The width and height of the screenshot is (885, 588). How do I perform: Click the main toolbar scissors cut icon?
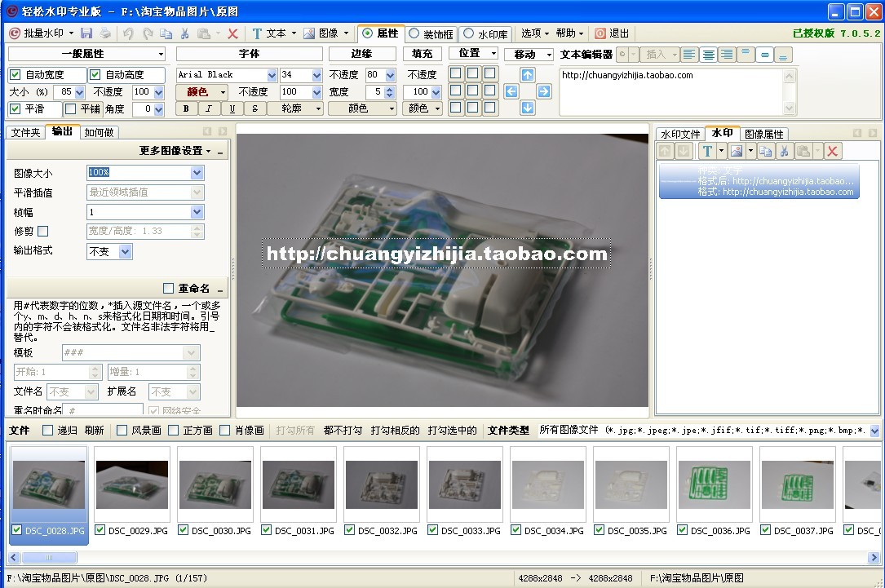pos(184,33)
